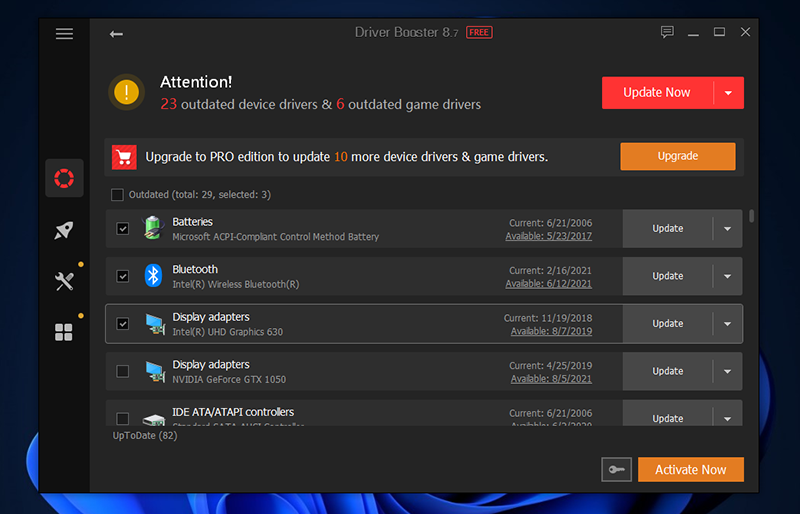Uncheck the Bluetooth driver checkbox
This screenshot has width=800, height=514.
(123, 276)
